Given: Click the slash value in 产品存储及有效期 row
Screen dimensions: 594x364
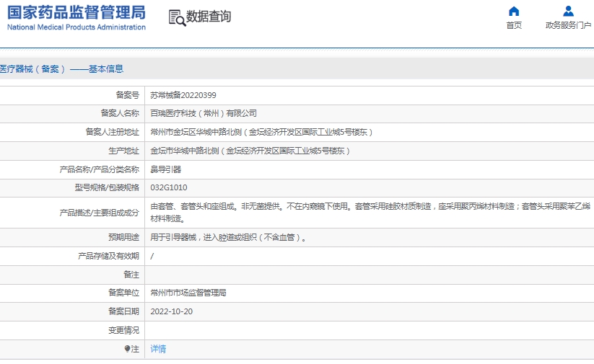Looking at the screenshot, I should click(x=152, y=256).
